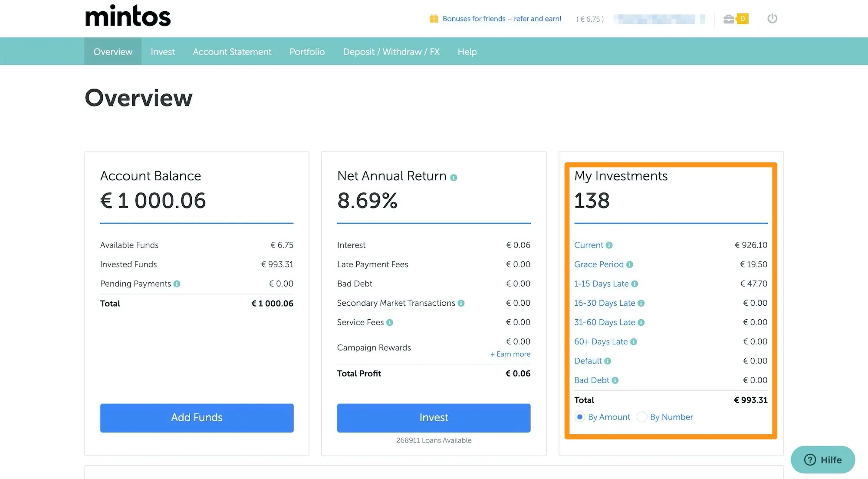
Task: Click the blue Invest button
Action: tap(434, 418)
